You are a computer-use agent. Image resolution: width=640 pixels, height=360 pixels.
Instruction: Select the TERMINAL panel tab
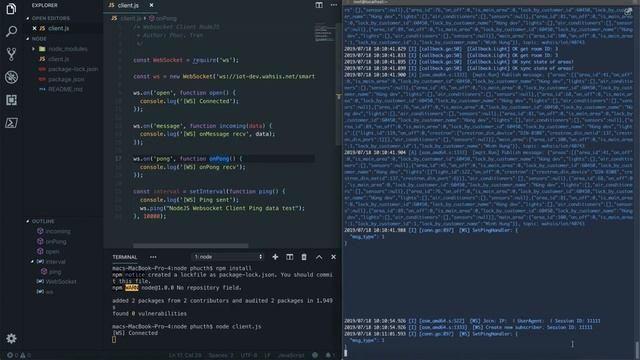coord(125,257)
